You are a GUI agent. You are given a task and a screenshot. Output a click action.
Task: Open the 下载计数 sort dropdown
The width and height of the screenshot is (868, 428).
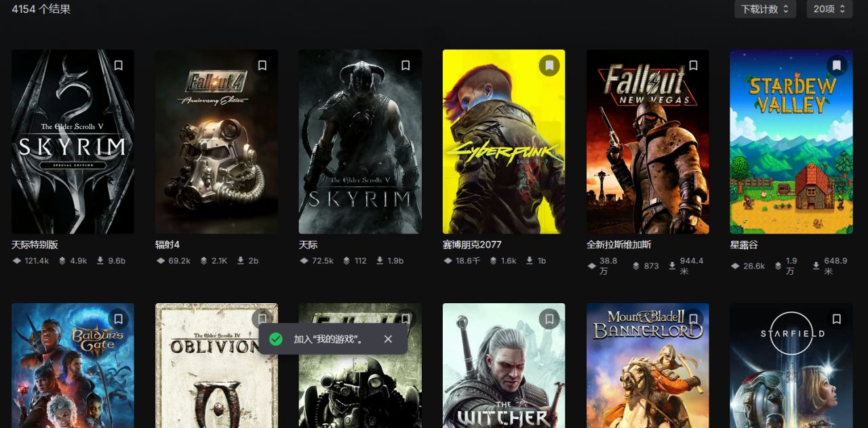[765, 9]
